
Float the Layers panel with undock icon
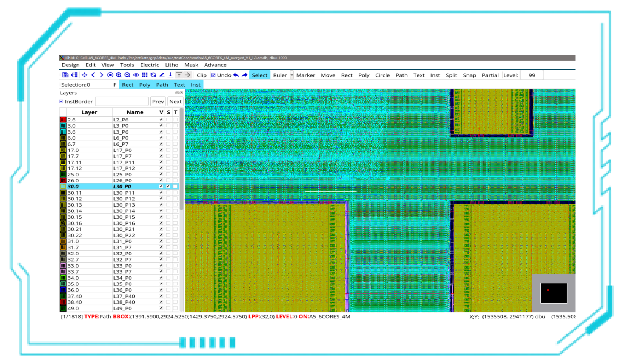tap(177, 93)
